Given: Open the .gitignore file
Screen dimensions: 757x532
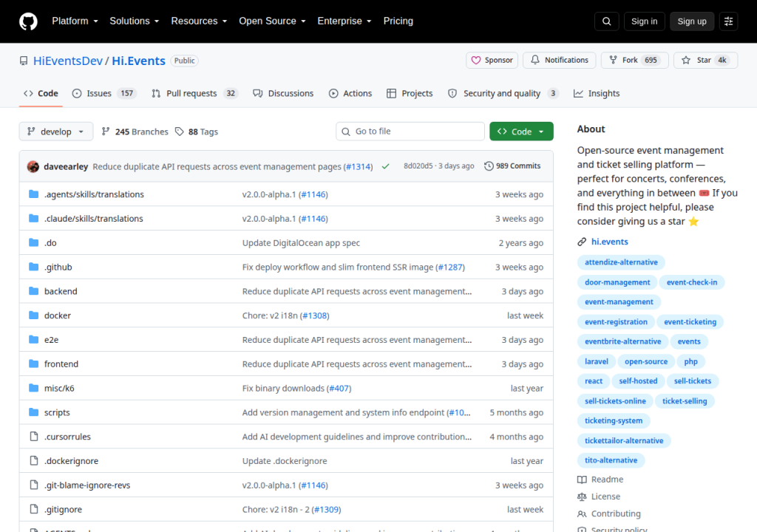Looking at the screenshot, I should pyautogui.click(x=64, y=509).
